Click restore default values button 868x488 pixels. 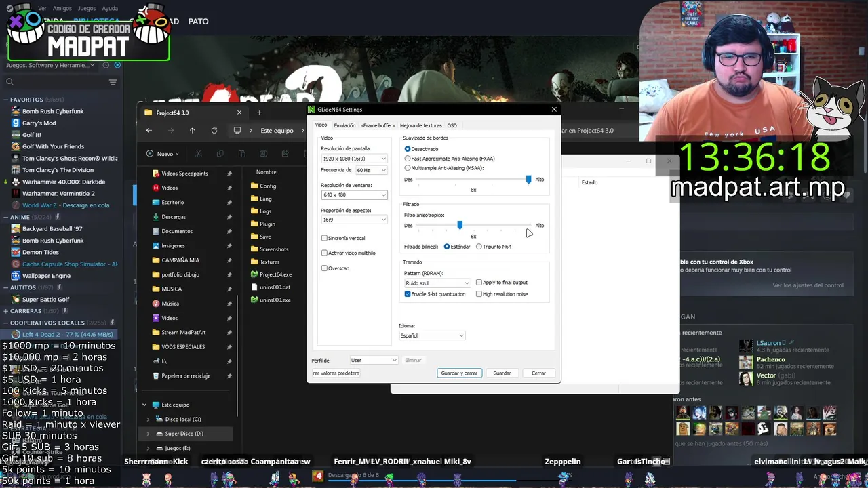336,373
